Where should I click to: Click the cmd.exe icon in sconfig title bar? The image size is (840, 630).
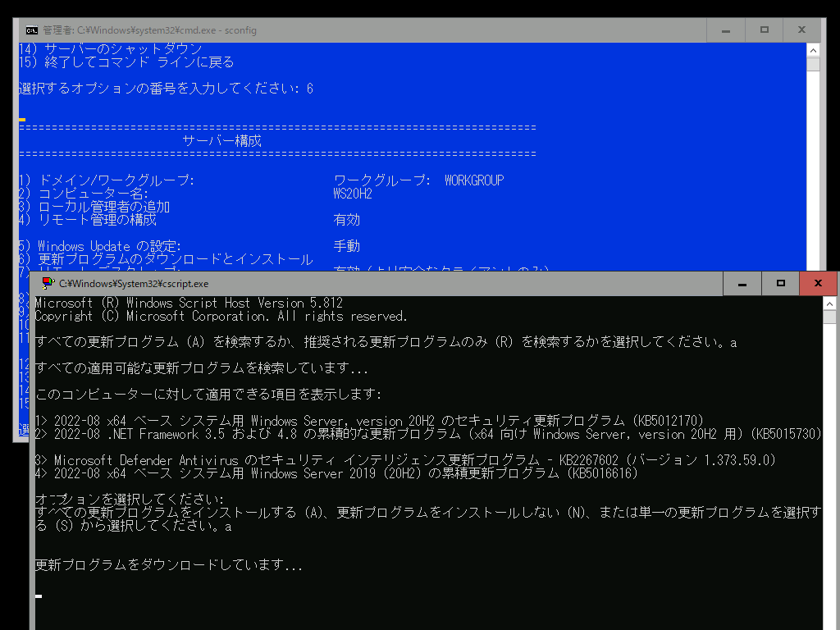(32, 30)
